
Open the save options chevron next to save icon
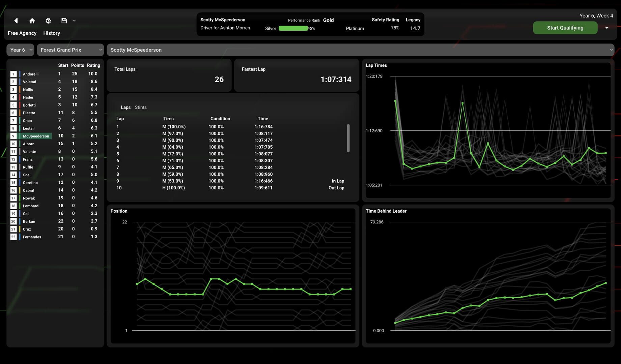click(x=74, y=21)
